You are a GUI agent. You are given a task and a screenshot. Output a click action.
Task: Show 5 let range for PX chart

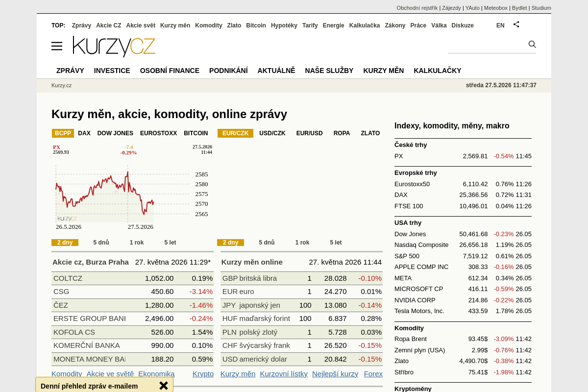[x=170, y=243]
